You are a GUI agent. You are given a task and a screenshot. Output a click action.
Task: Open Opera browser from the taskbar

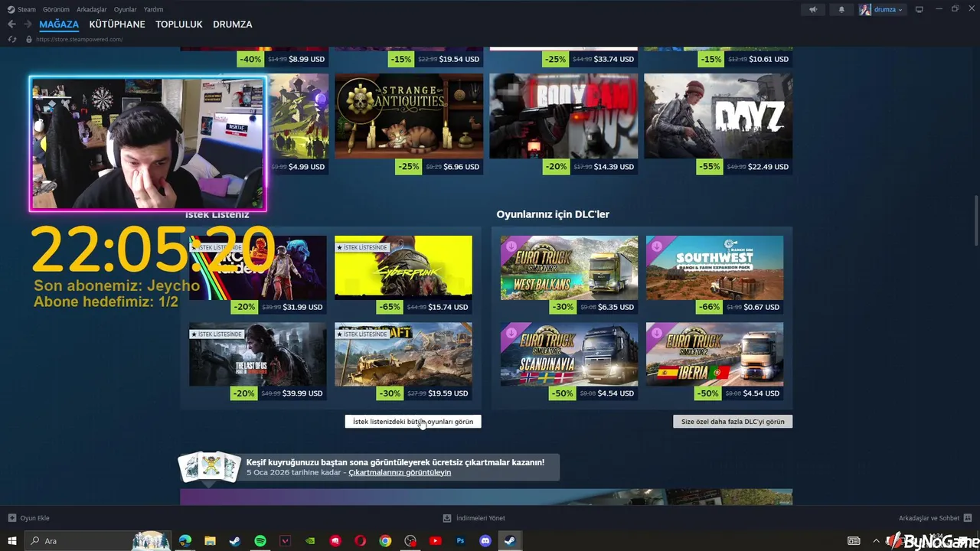(x=360, y=541)
